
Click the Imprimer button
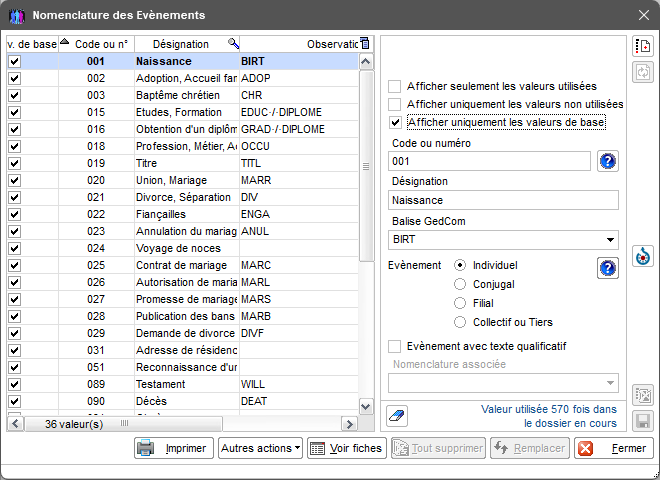174,448
